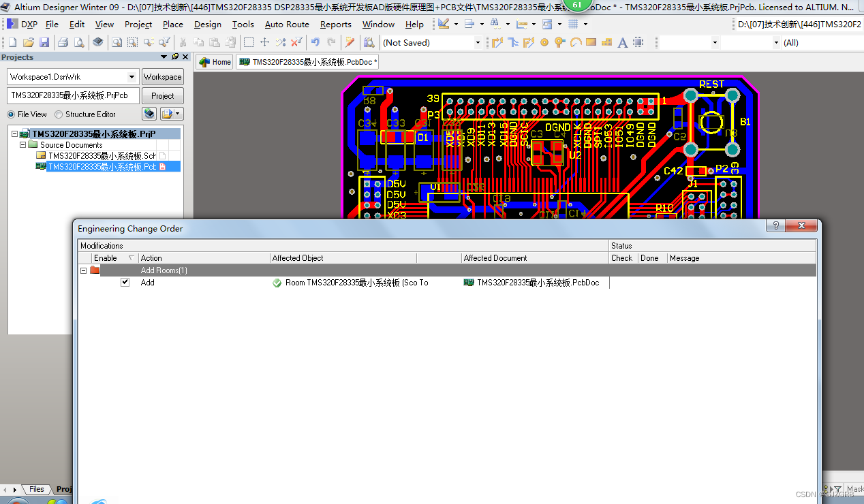Screen dimensions: 864x504
Task: Select the Place Polygon Plane tool
Action: 606,42
